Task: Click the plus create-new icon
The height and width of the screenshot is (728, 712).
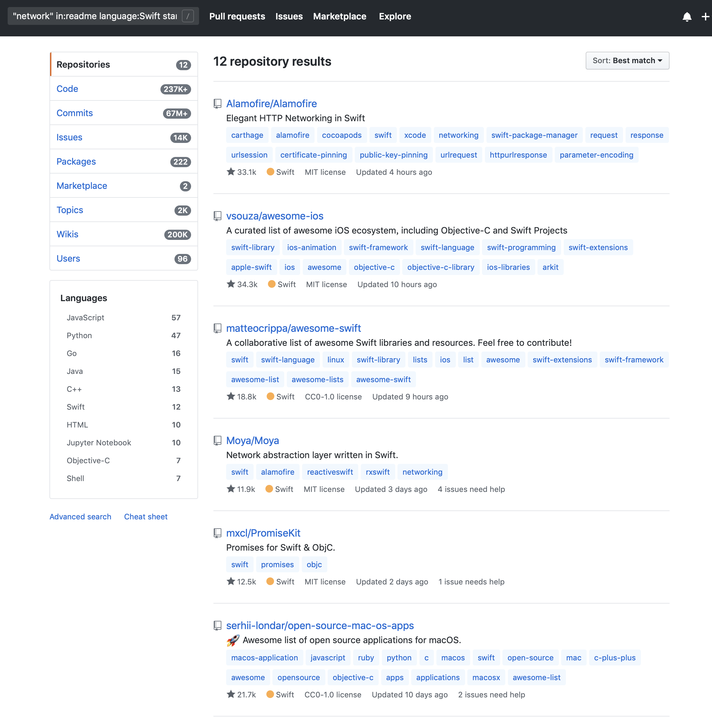Action: pyautogui.click(x=705, y=17)
